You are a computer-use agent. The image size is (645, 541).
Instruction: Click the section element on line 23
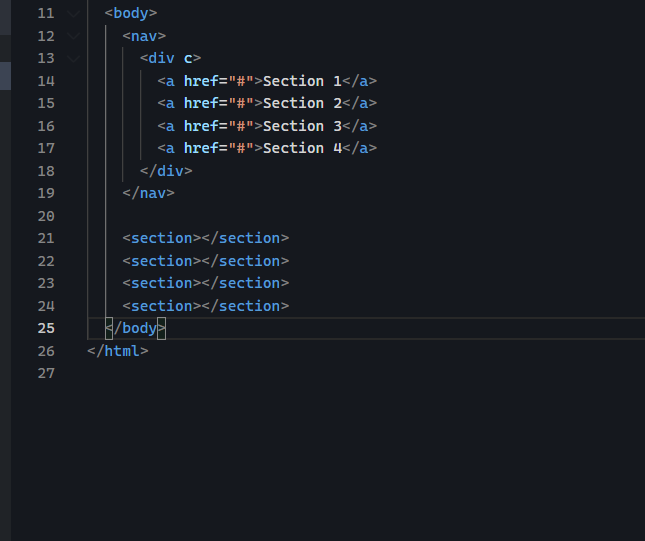pyautogui.click(x=206, y=283)
